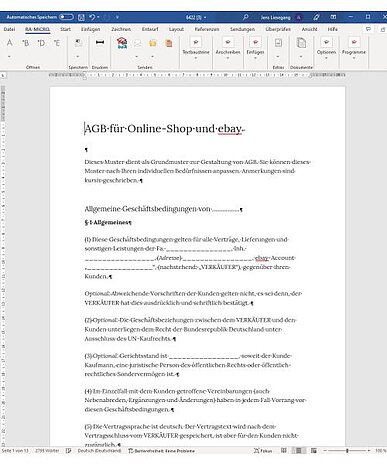Click the heading AGB für Online-Shop und ebay
The width and height of the screenshot is (387, 464).
(164, 129)
